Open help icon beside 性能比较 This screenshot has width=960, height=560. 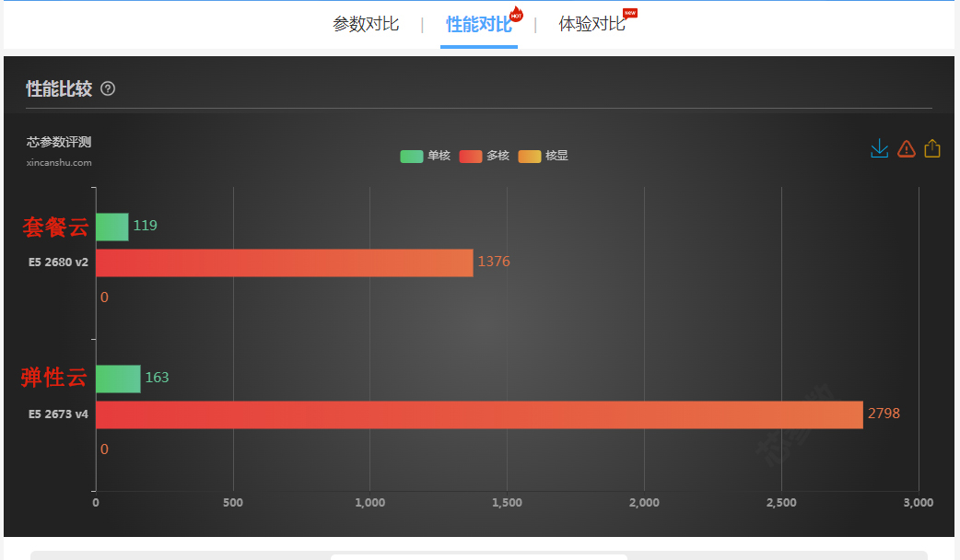[x=108, y=89]
